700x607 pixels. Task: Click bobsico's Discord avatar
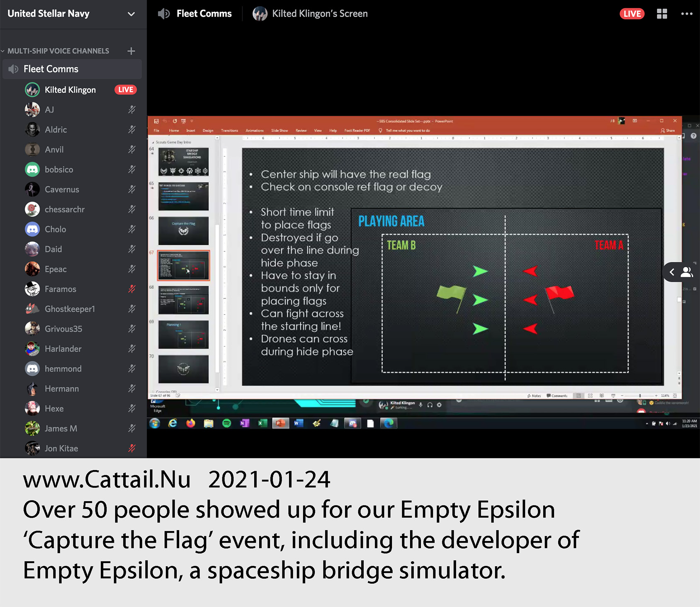pyautogui.click(x=32, y=169)
